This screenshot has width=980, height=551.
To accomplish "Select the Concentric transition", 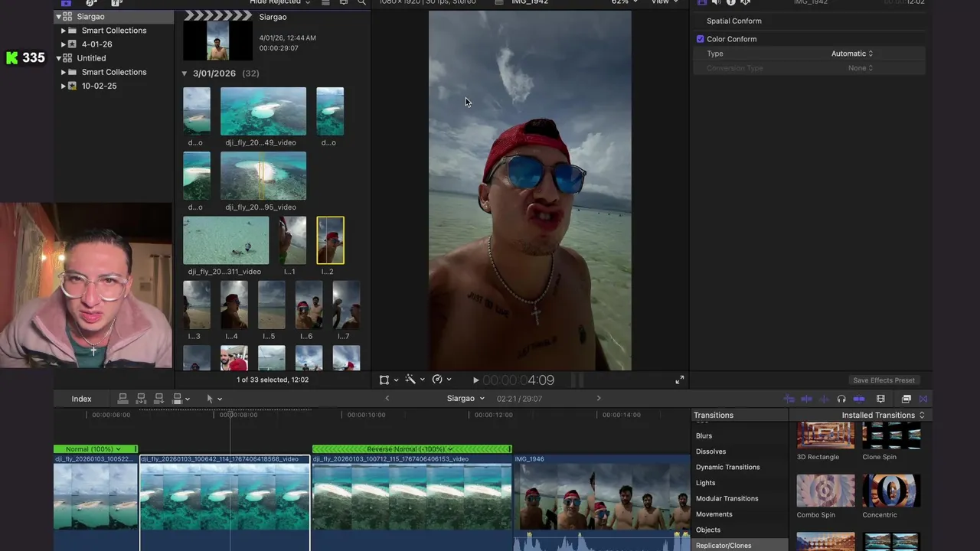I will pos(891,491).
